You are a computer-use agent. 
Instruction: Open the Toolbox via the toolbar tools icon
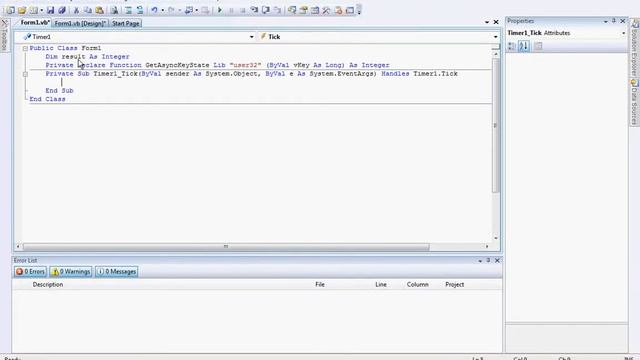point(326,10)
